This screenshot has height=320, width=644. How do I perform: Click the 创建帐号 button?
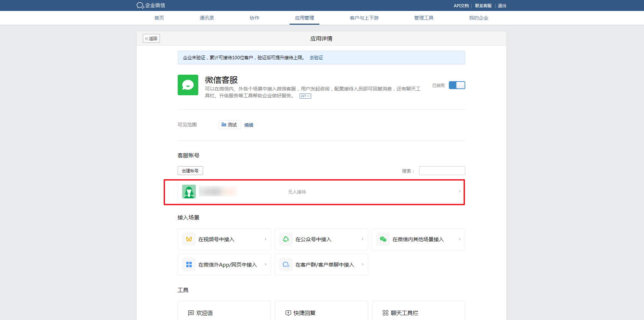[x=190, y=171]
